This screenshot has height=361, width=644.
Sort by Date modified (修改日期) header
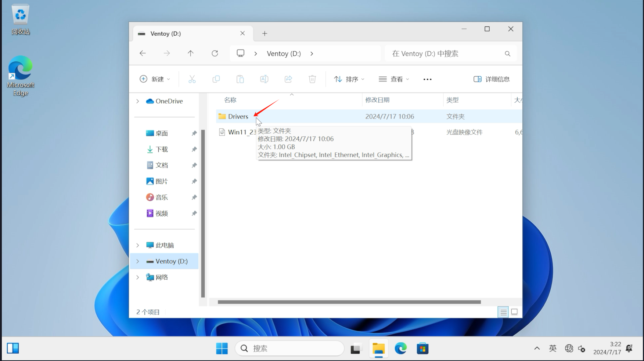tap(377, 100)
